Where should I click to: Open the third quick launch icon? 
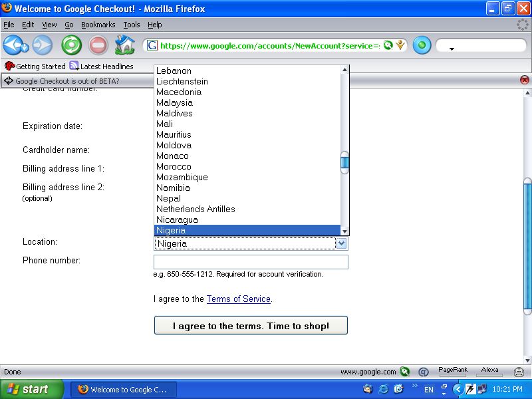398,389
